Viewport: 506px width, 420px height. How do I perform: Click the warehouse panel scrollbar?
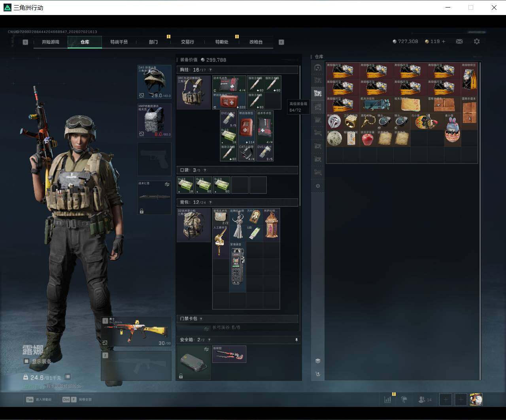tap(480, 220)
